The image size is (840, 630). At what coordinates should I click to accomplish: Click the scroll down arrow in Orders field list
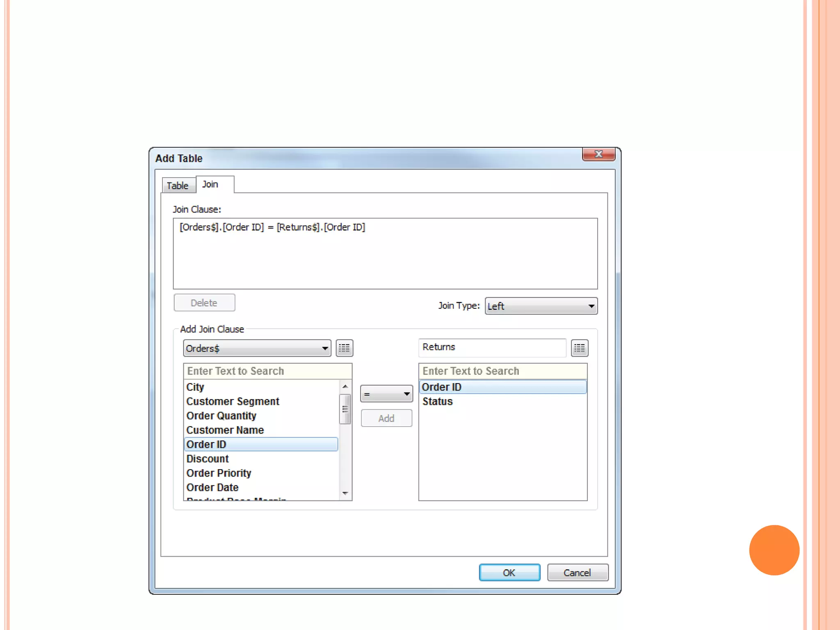[345, 493]
